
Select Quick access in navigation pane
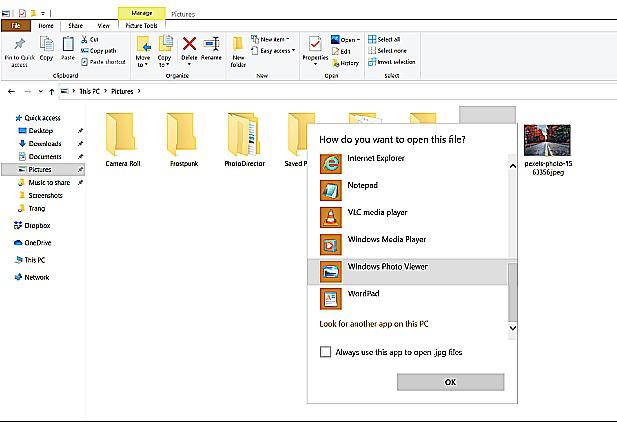(x=38, y=118)
